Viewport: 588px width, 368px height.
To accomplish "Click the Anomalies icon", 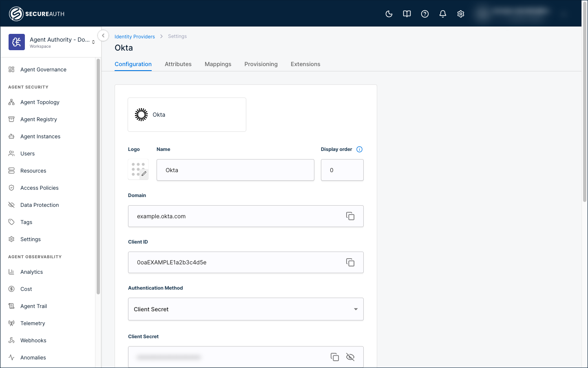I will click(11, 357).
